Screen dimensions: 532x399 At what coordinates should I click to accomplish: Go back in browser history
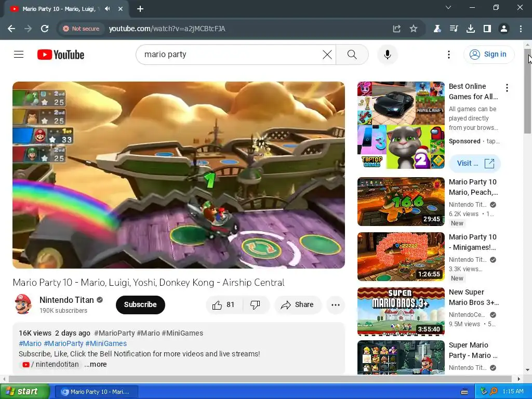[x=11, y=29]
